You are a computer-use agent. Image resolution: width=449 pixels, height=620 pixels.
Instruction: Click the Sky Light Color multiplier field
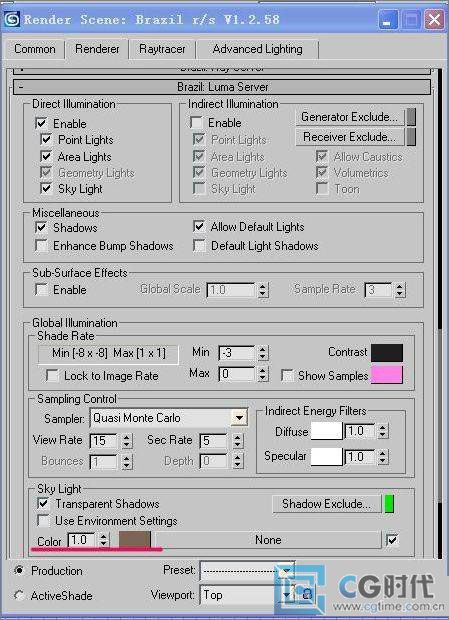[x=82, y=540]
